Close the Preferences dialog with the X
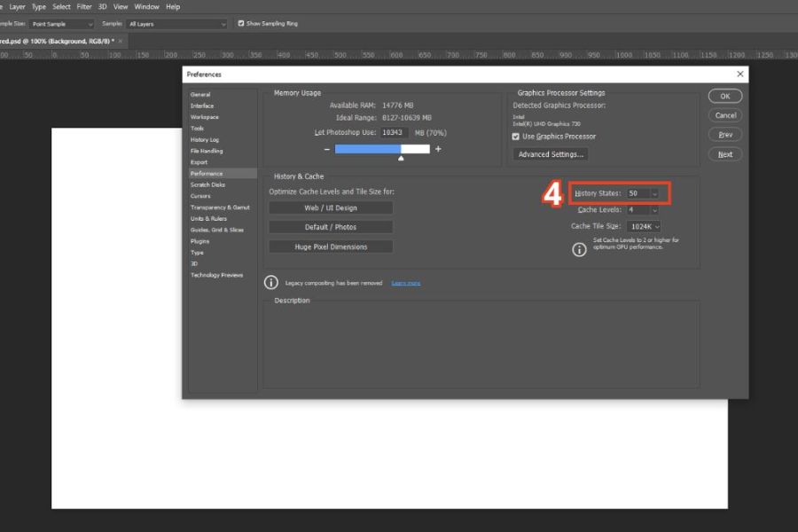 (x=740, y=74)
